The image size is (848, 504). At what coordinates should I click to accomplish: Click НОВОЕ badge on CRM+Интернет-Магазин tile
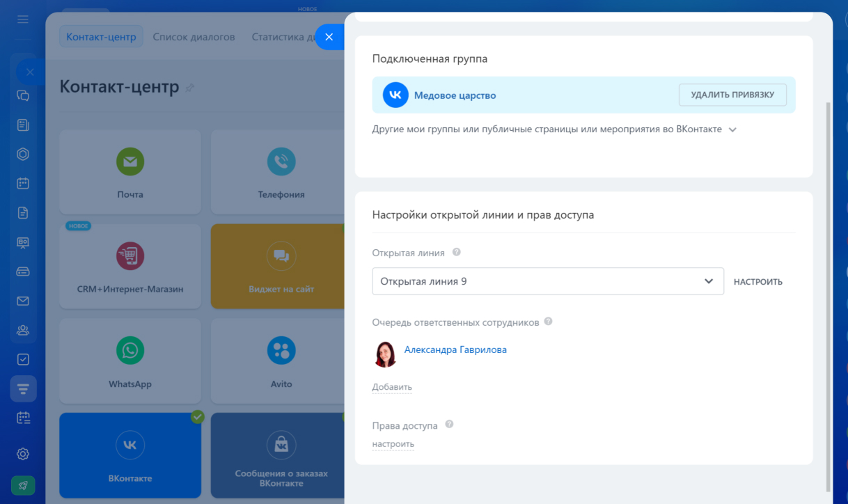[x=79, y=226]
